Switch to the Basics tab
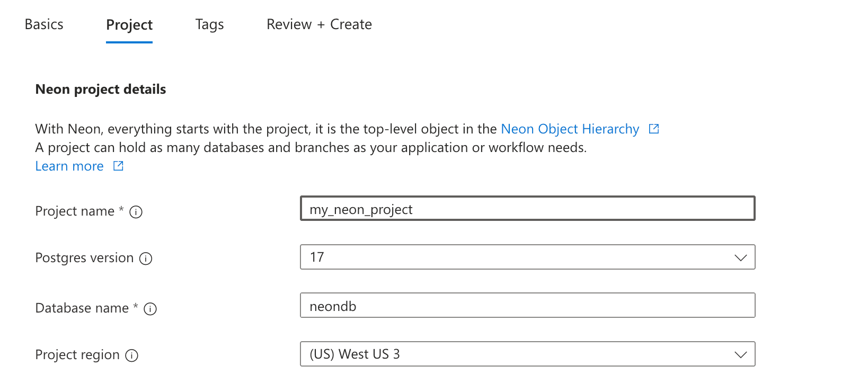Viewport: 868px width, 392px height. pyautogui.click(x=44, y=24)
